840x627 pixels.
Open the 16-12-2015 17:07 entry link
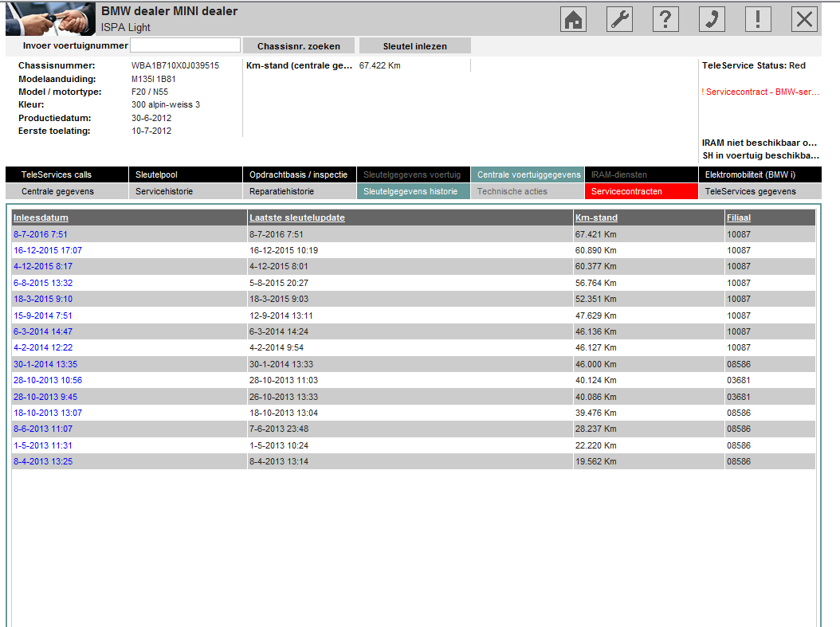click(x=48, y=250)
